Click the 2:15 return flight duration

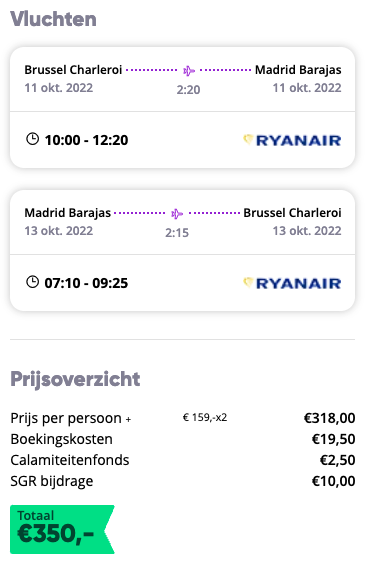click(177, 232)
